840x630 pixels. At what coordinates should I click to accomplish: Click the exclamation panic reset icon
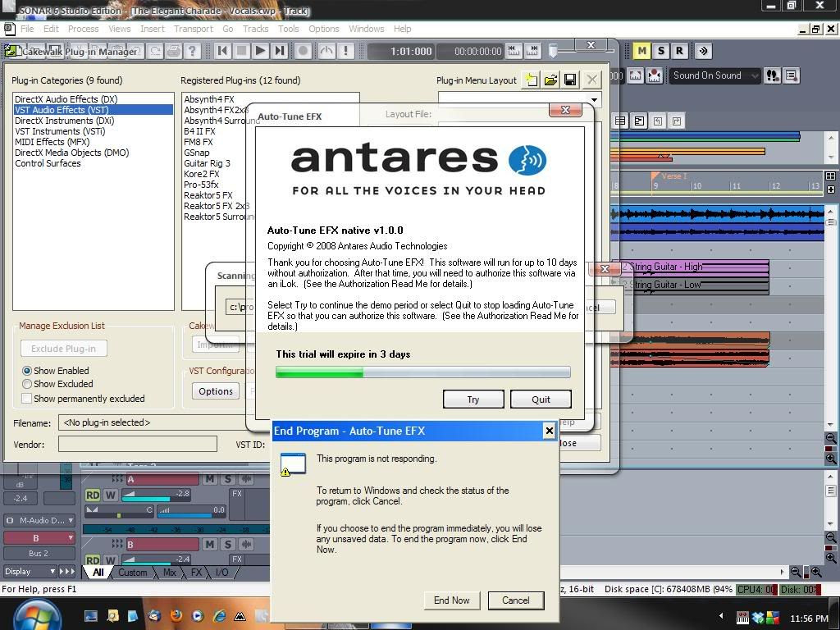pos(345,51)
